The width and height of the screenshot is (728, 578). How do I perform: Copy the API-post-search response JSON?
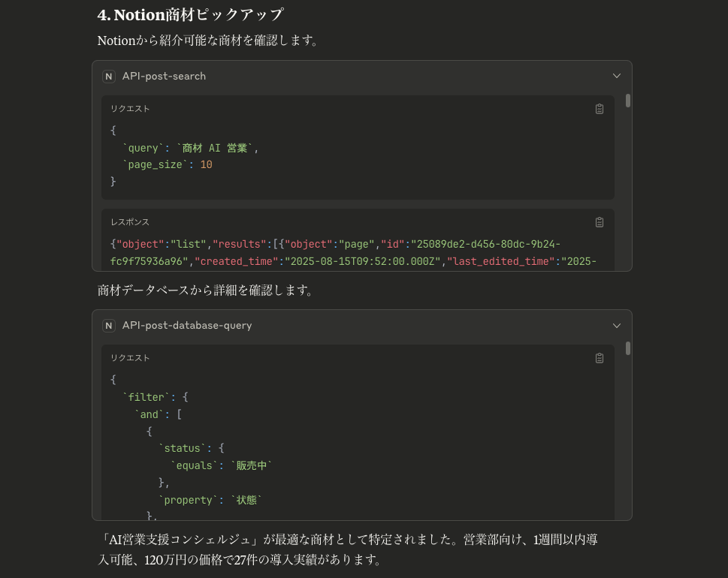pyautogui.click(x=600, y=222)
